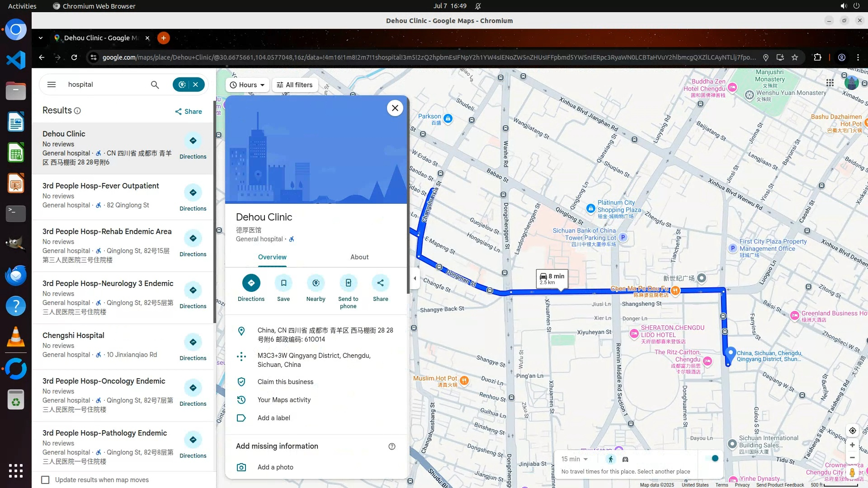Save Dehou Clinic with the bookmark icon
The height and width of the screenshot is (488, 868).
coord(283,283)
